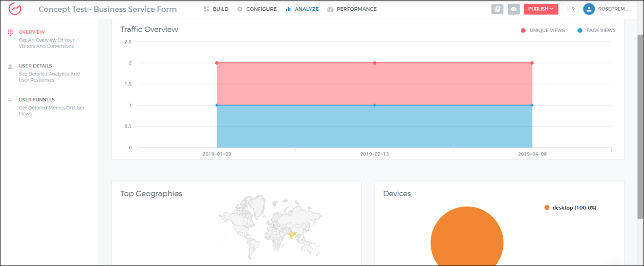This screenshot has height=266, width=644.
Task: Click the app logo in the header
Action: 15,9
